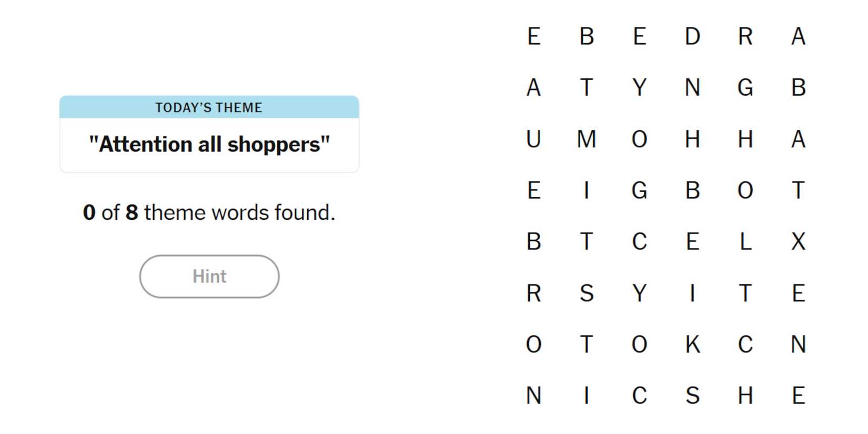
Task: Choose the Y between S and I
Action: click(x=639, y=293)
